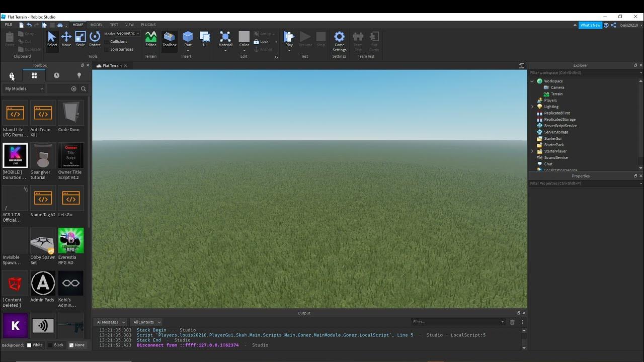
Task: Open the All Messages output dropdown
Action: coord(111,322)
